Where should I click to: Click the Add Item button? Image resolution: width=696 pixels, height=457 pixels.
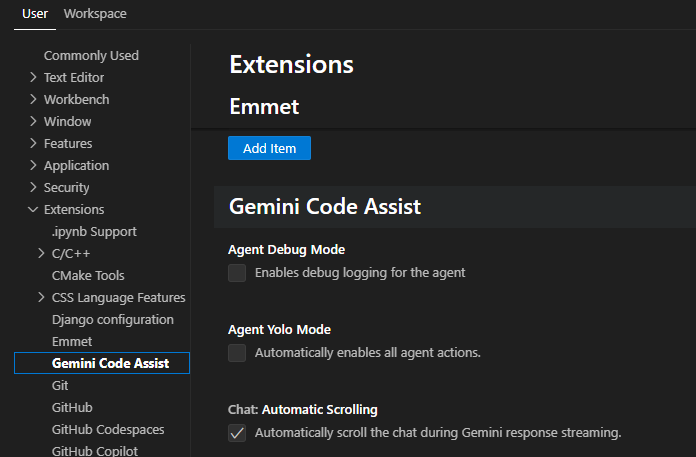269,148
